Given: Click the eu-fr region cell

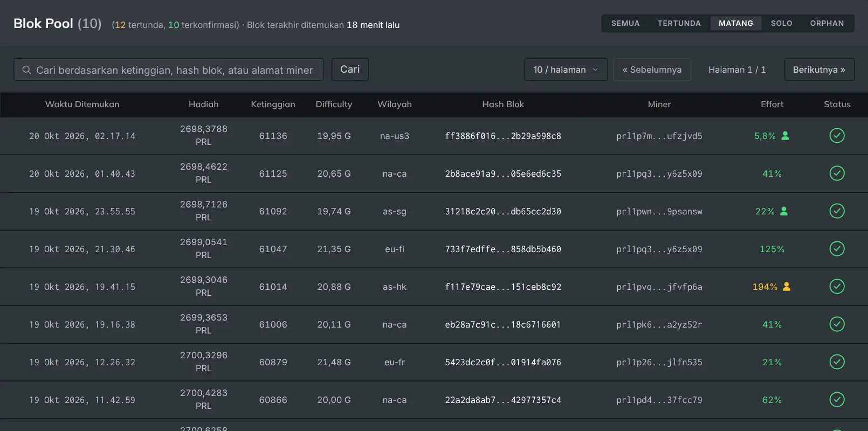Looking at the screenshot, I should (395, 363).
